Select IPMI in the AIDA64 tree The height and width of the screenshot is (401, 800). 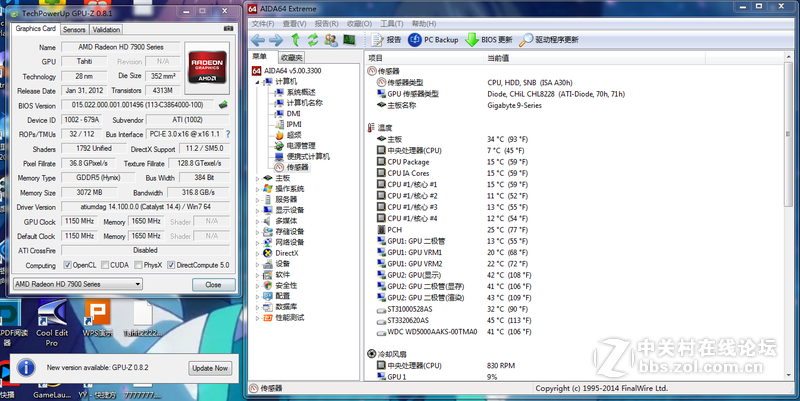[288, 124]
